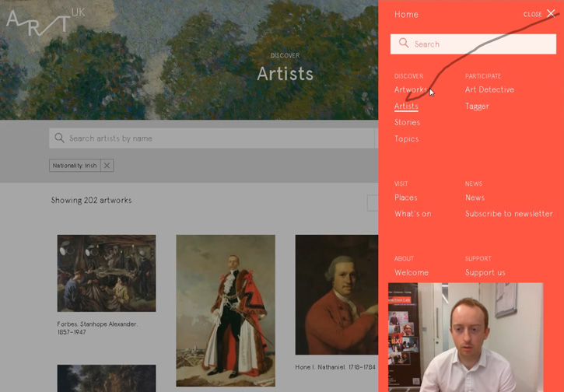Viewport: 564px width, 392px height.
Task: Click the magnifier icon beside 'Search artists by name'
Action: (x=59, y=138)
